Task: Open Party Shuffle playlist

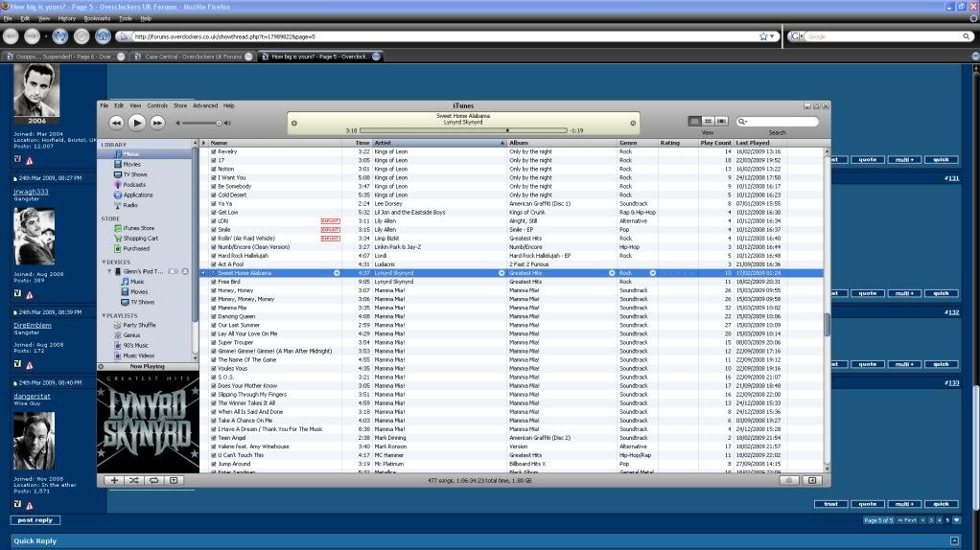Action: pyautogui.click(x=139, y=325)
